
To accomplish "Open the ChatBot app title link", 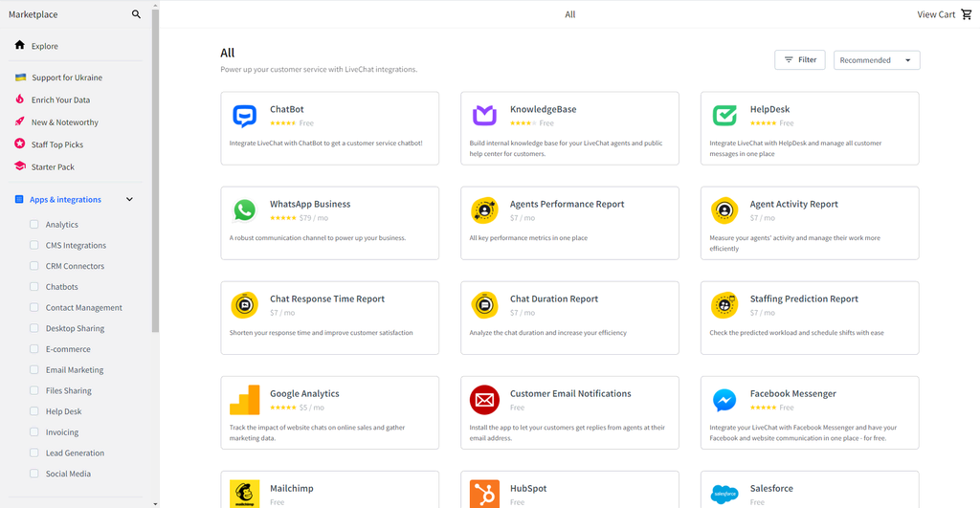I will tap(287, 109).
